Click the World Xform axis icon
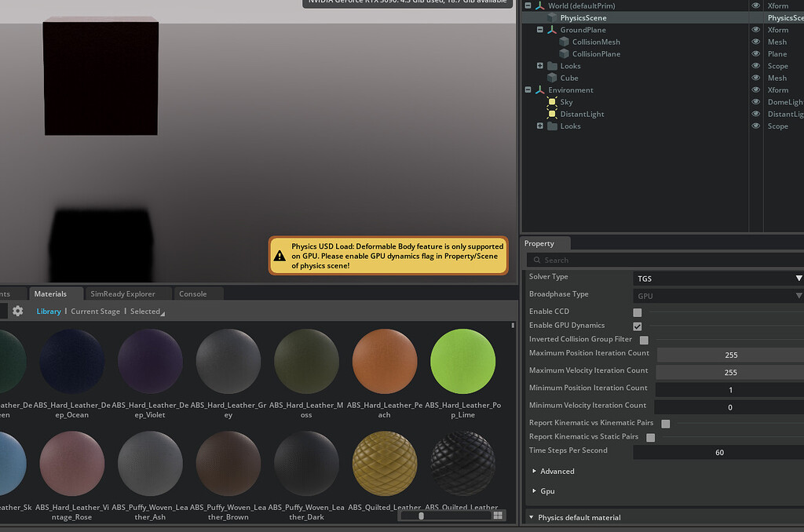 539,5
